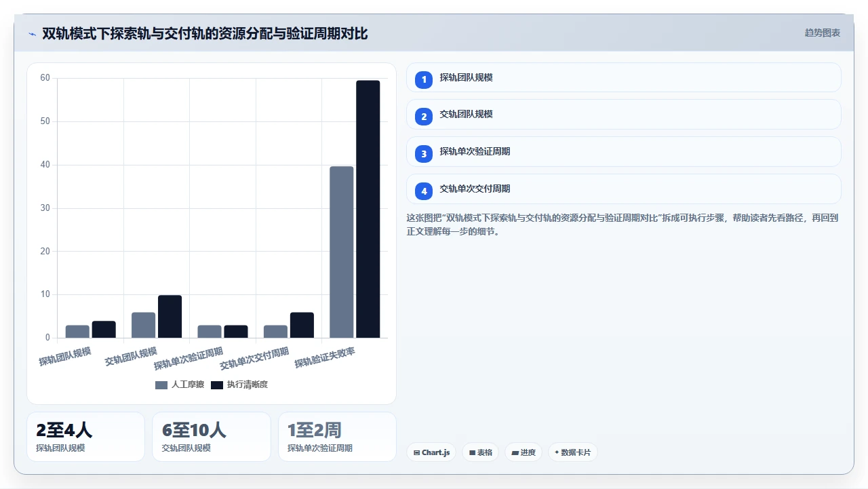The width and height of the screenshot is (868, 489).
Task: Click the y-axis value 60
Action: [45, 78]
